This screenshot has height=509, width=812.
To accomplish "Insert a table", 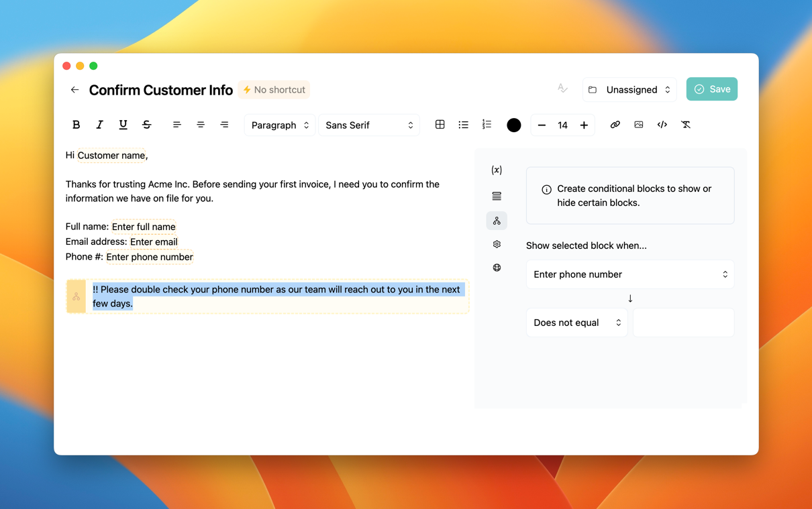I will [x=440, y=125].
